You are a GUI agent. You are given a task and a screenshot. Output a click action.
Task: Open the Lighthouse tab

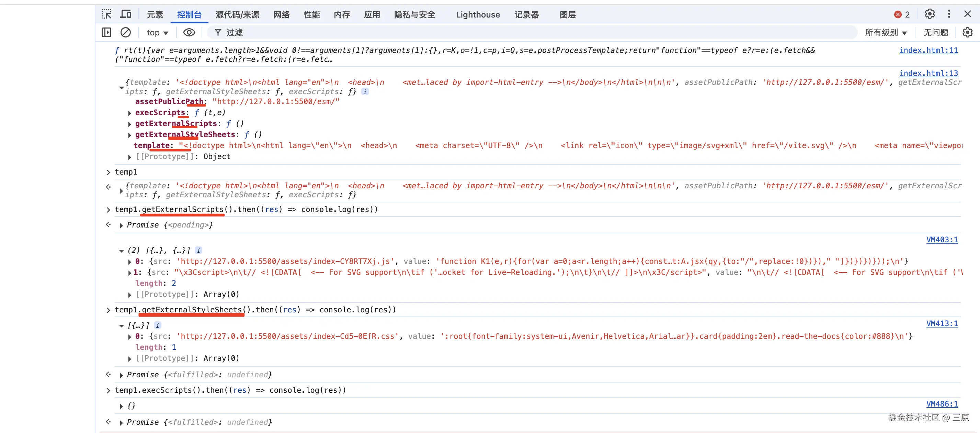477,14
